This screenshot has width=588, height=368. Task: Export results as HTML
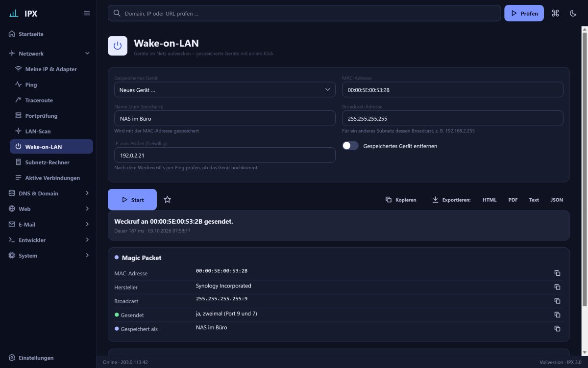tap(490, 200)
